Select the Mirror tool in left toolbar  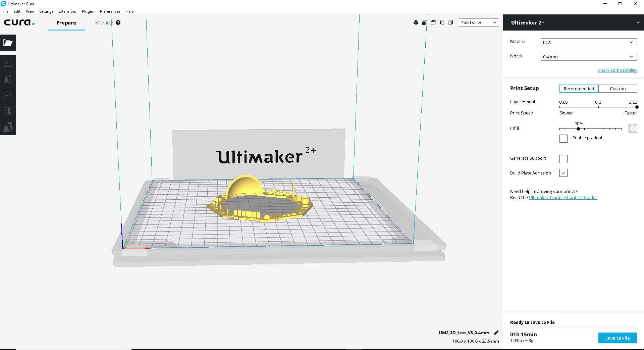coord(8,111)
